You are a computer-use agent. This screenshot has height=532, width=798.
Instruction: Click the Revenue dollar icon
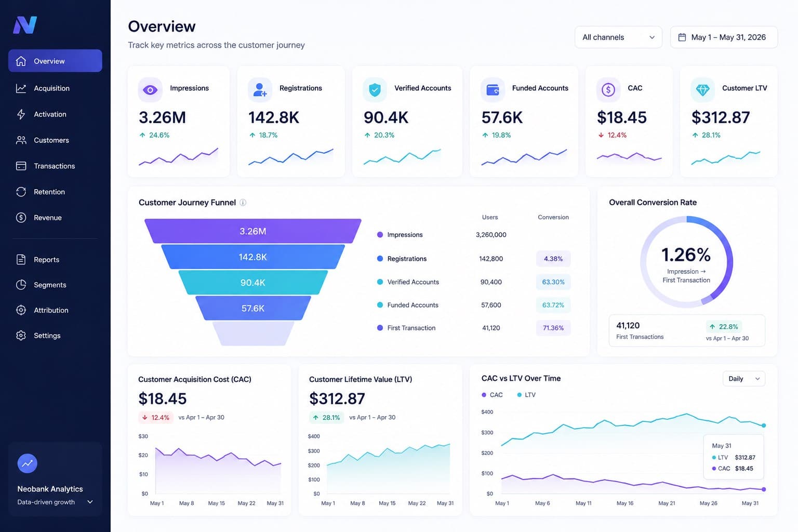tap(21, 218)
